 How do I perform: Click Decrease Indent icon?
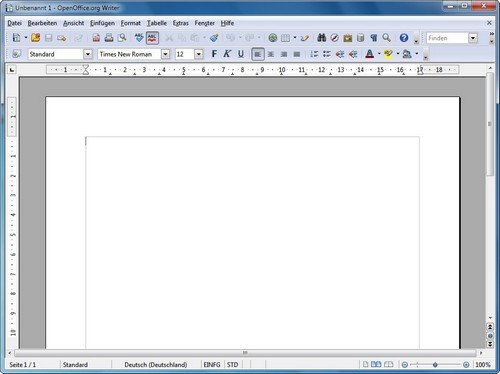[340, 54]
